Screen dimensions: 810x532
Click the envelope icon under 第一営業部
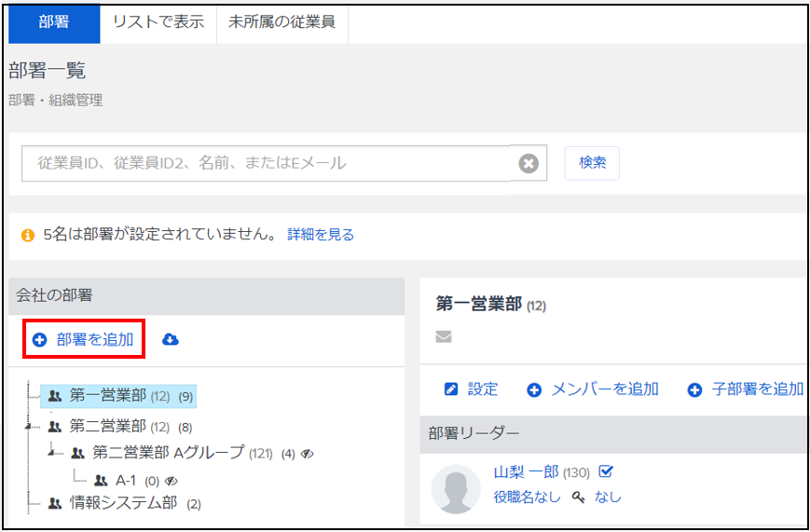[444, 337]
